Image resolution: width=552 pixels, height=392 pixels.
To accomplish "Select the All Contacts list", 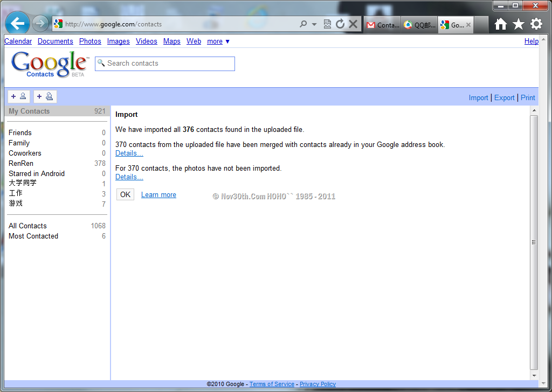I will 57,226.
